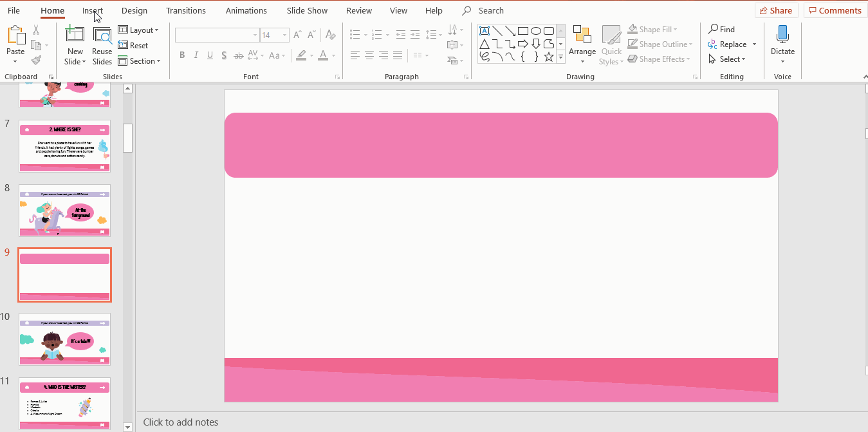Apply underline formatting
This screenshot has height=432, width=868.
click(x=210, y=55)
